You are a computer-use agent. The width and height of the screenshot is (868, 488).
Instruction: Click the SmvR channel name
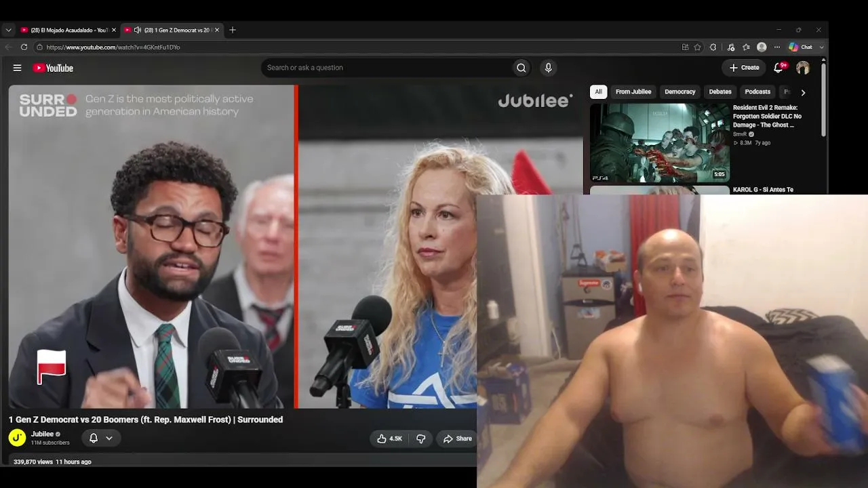[740, 134]
